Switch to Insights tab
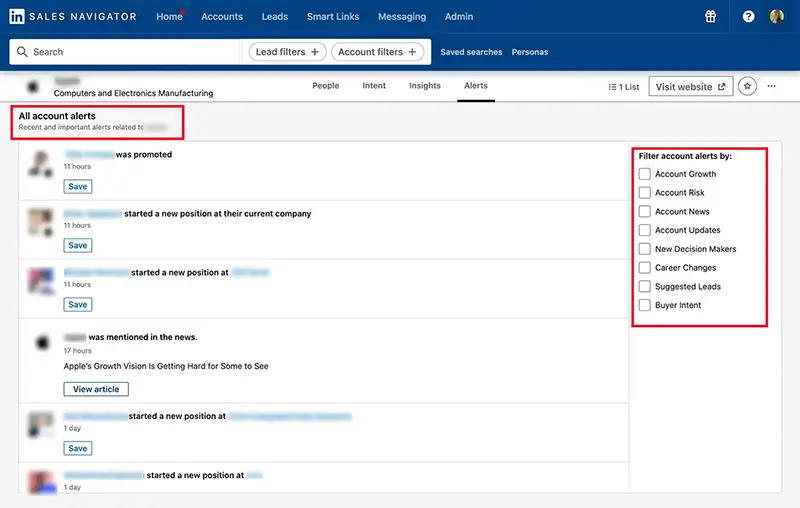800x508 pixels. point(424,86)
